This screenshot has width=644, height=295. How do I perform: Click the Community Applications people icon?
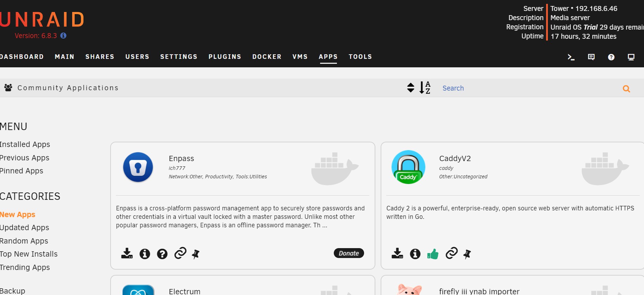click(8, 87)
